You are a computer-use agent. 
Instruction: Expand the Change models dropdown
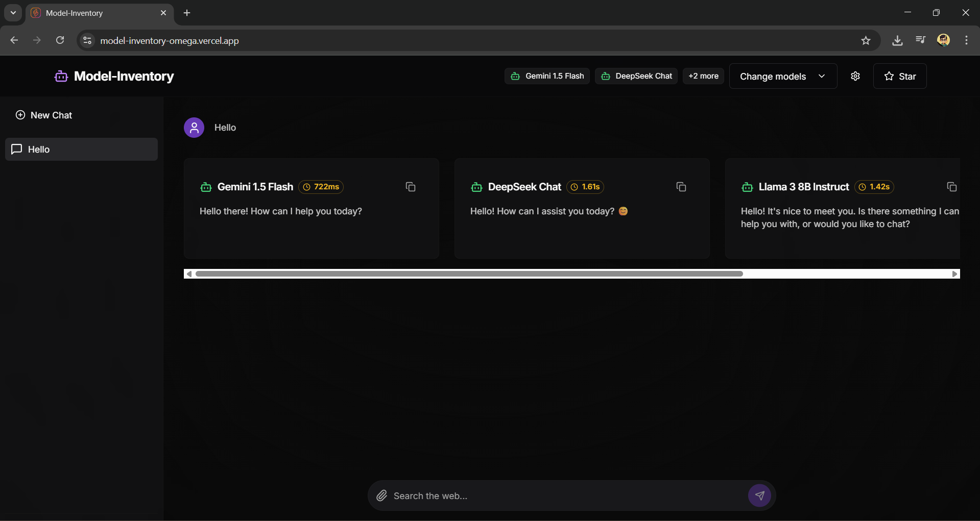(783, 76)
